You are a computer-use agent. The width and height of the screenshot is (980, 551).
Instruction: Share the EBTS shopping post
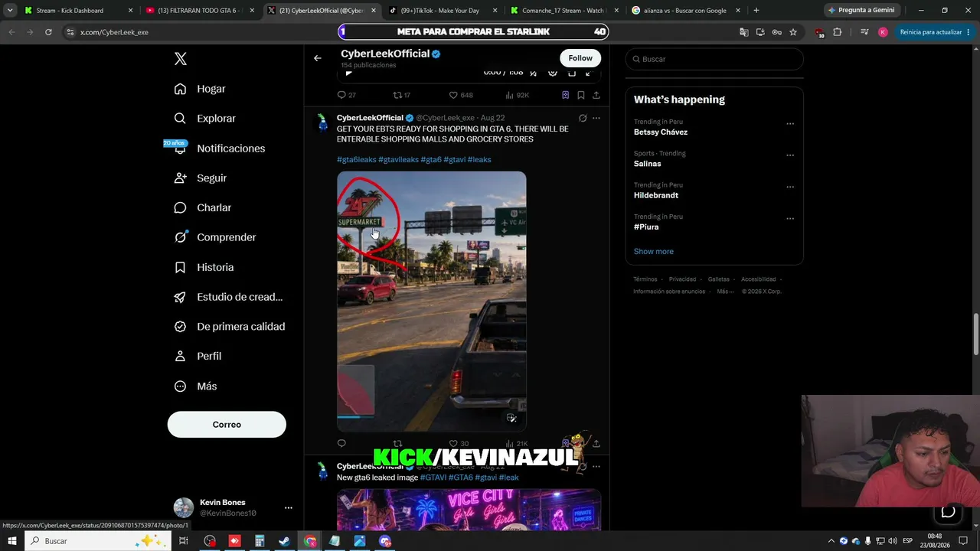coord(596,443)
